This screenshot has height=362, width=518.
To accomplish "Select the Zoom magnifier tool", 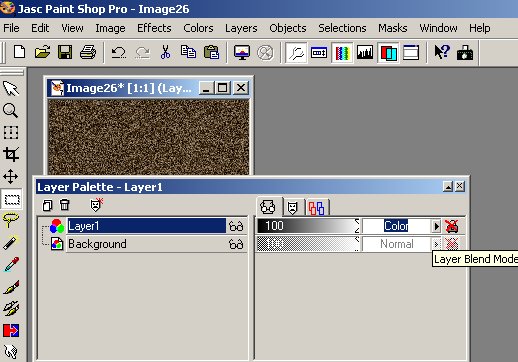I will (x=11, y=110).
